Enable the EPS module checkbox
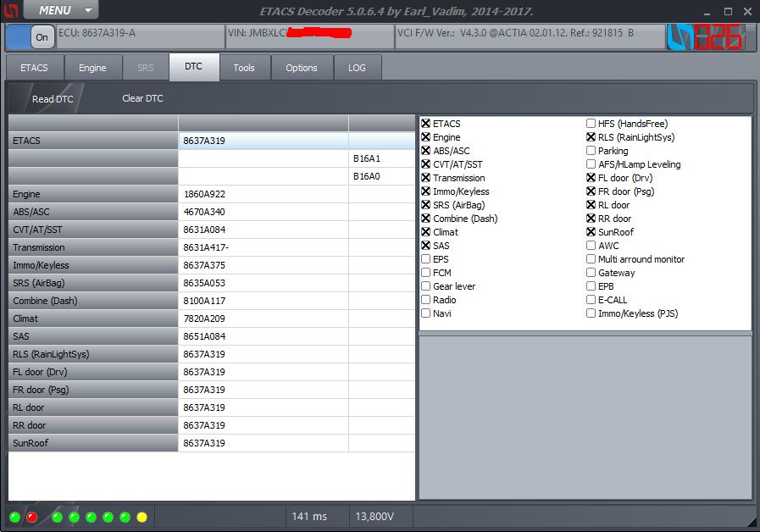The width and height of the screenshot is (760, 532). [x=426, y=259]
